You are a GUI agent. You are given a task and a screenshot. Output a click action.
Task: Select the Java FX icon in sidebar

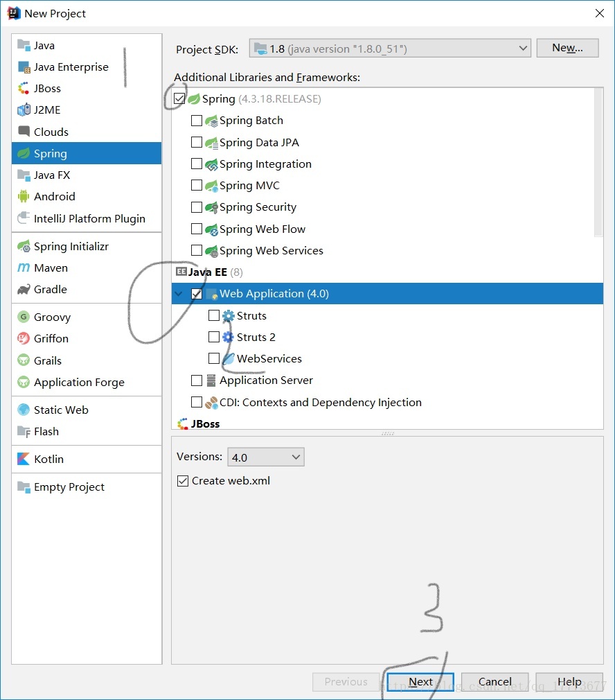tap(23, 175)
